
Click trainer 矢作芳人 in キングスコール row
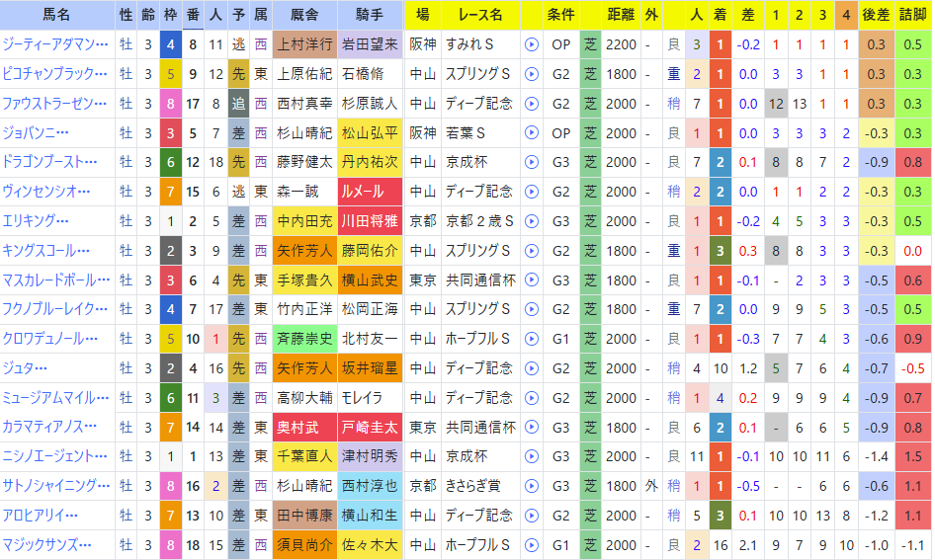pyautogui.click(x=304, y=251)
